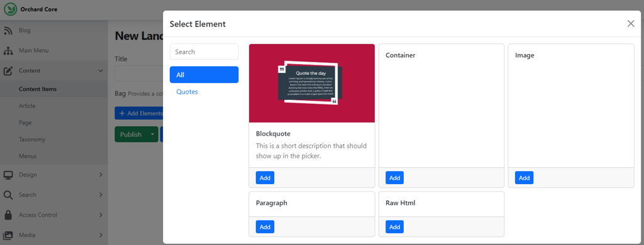Viewport: 644px width, 245px height.
Task: Expand the Search menu chevron
Action: click(101, 195)
